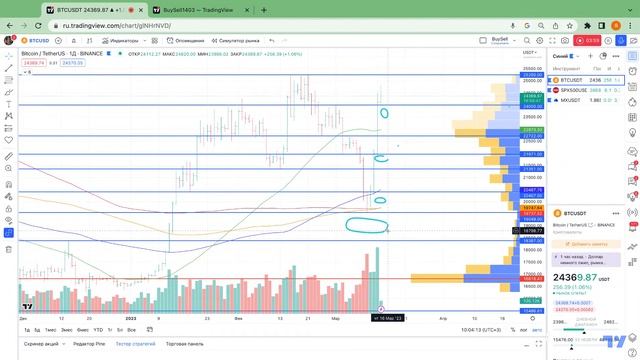The width and height of the screenshot is (640, 360).
Task: Select the Все date range
Action: [x=131, y=330]
